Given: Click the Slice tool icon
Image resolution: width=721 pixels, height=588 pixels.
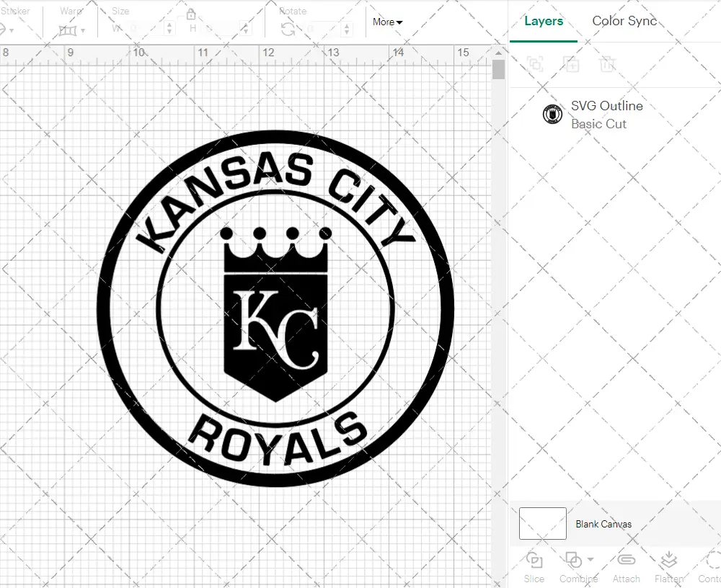Looking at the screenshot, I should (534, 561).
